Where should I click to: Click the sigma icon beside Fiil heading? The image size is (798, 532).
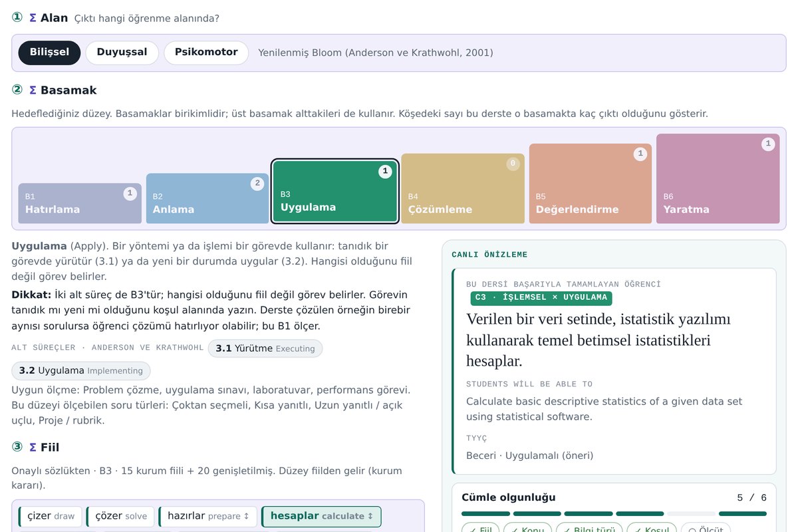tap(33, 447)
